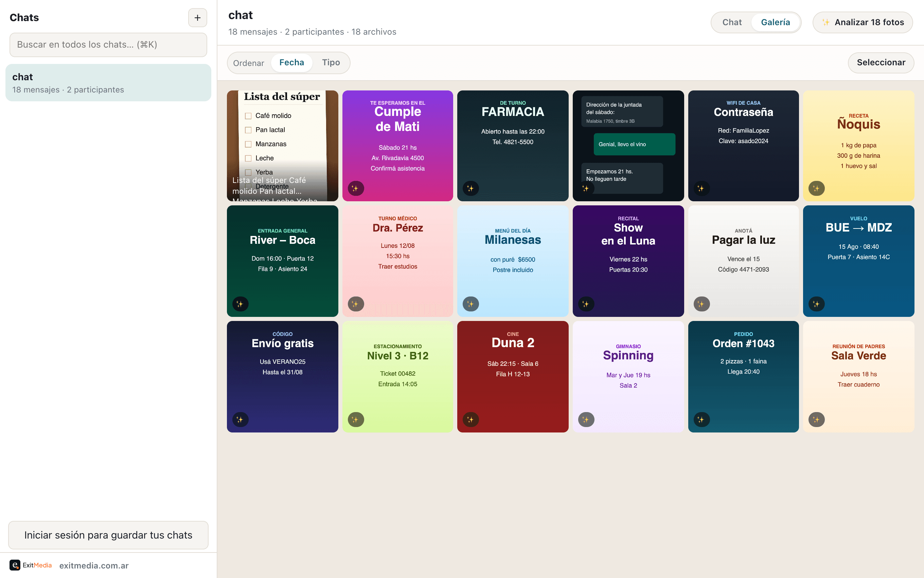Open the Lista del súper photo thumbnail
Screen dimensions: 924x578
coord(282,146)
